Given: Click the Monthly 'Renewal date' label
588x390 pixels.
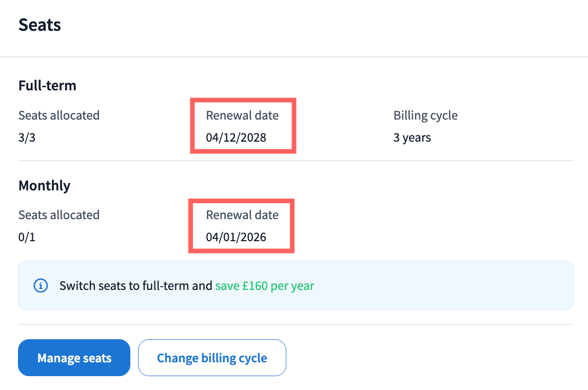Looking at the screenshot, I should pos(242,215).
